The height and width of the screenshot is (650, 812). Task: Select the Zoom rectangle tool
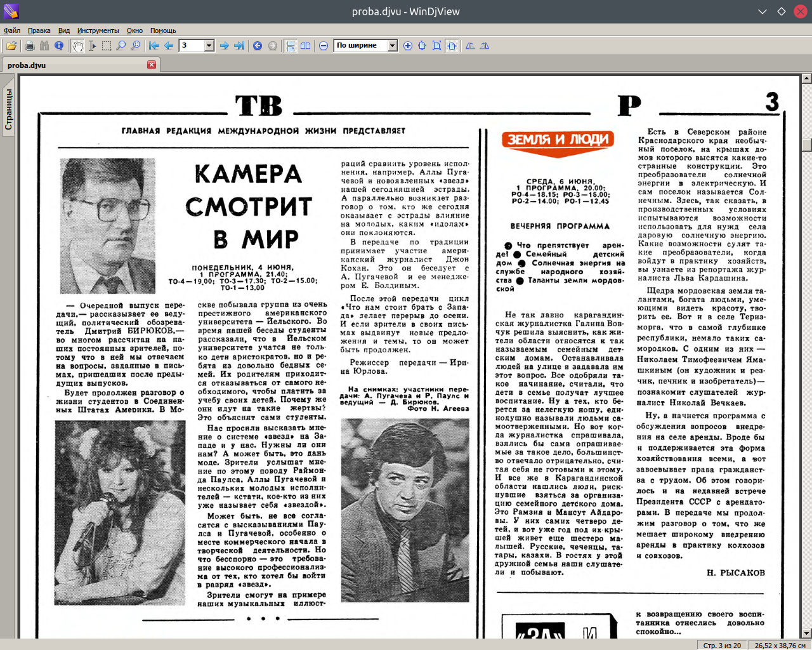point(136,46)
